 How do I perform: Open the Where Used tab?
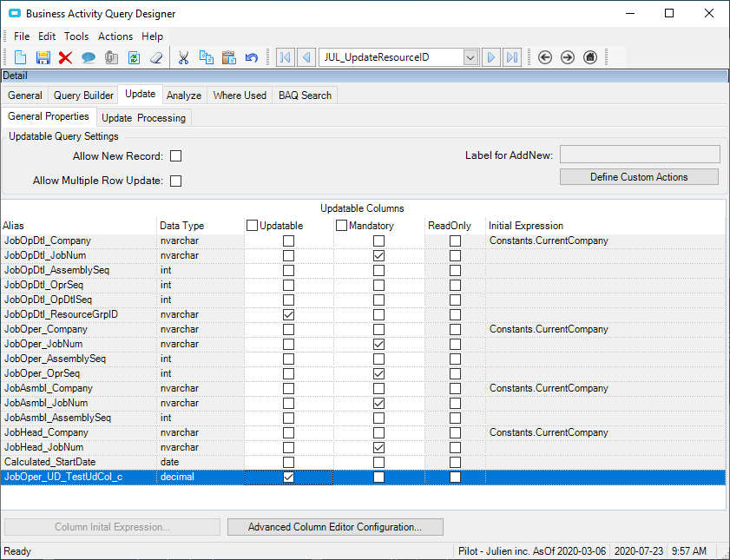(x=240, y=96)
